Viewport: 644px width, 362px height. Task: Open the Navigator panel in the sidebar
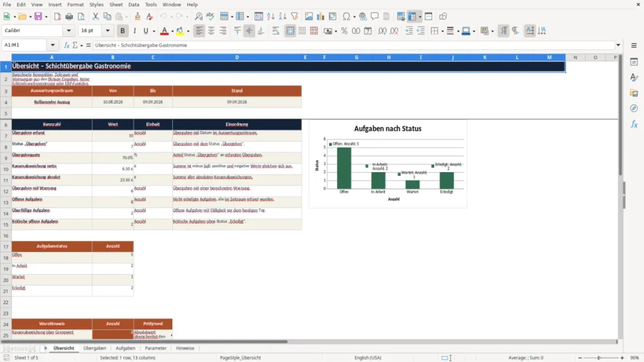click(634, 108)
